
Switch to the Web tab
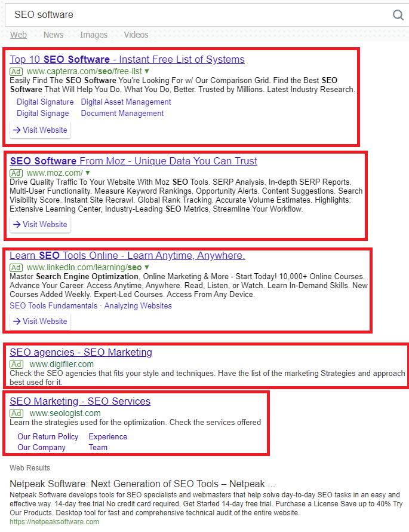pos(19,35)
